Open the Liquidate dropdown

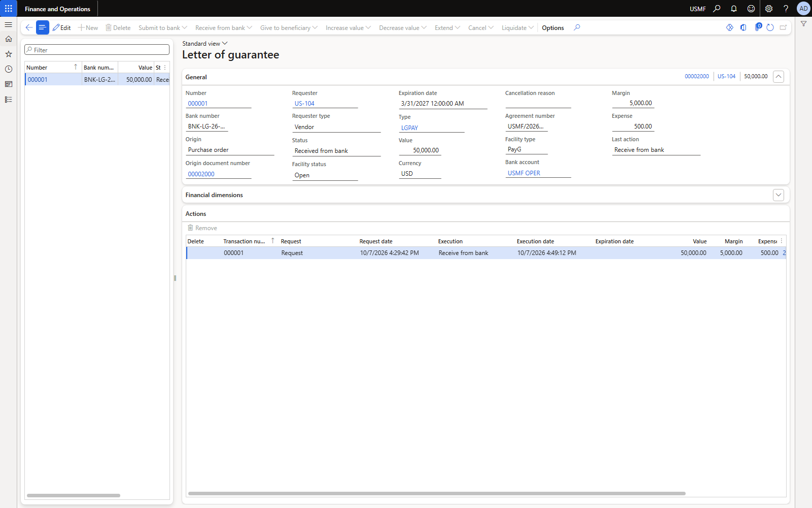[x=518, y=27]
